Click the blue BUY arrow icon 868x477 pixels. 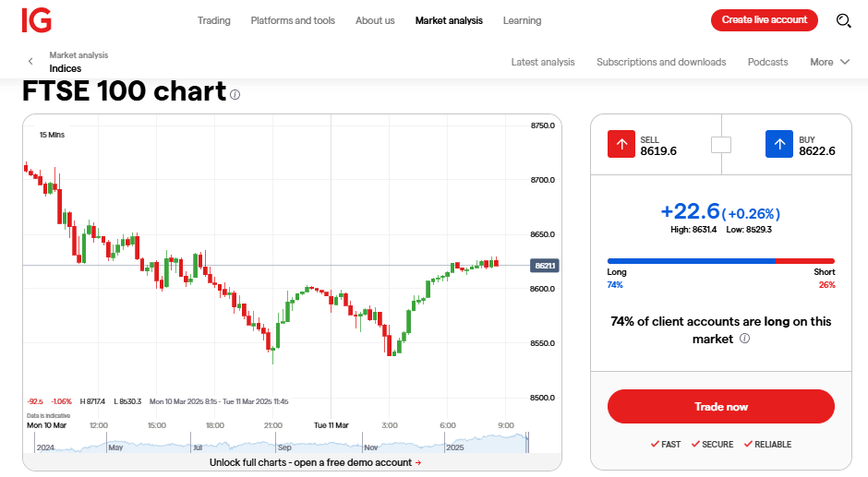point(778,145)
